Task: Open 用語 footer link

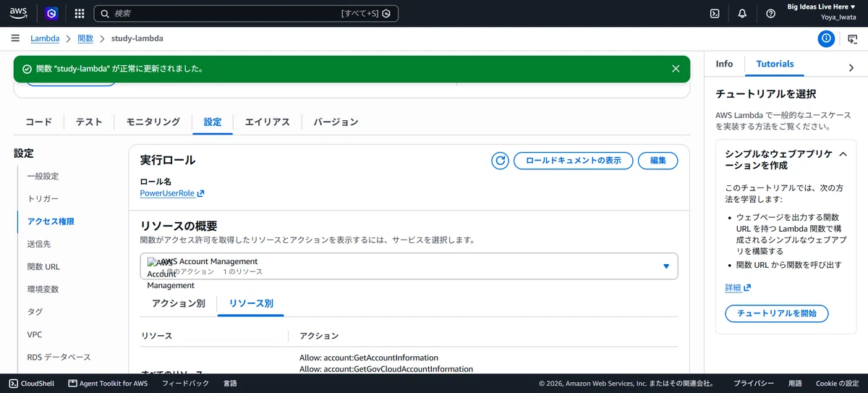Action: (x=795, y=384)
